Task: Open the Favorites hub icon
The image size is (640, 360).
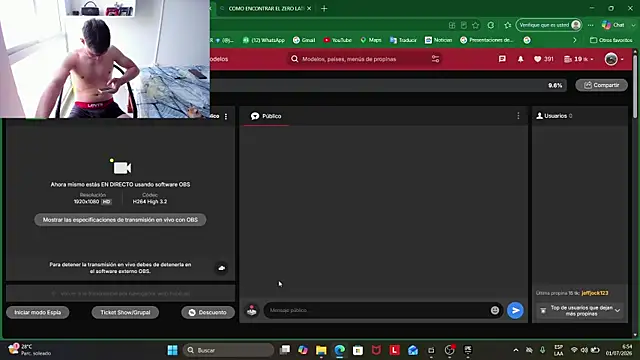Action: [x=507, y=25]
